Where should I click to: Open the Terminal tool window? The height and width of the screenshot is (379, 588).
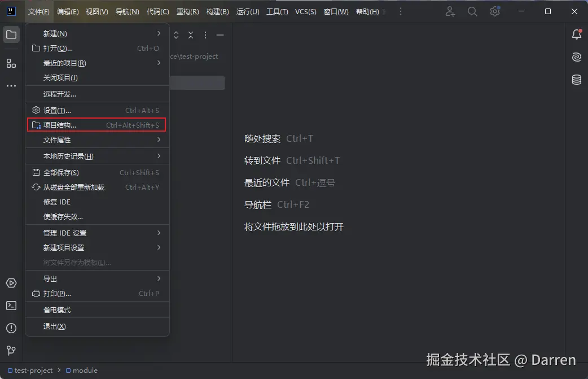coord(11,306)
